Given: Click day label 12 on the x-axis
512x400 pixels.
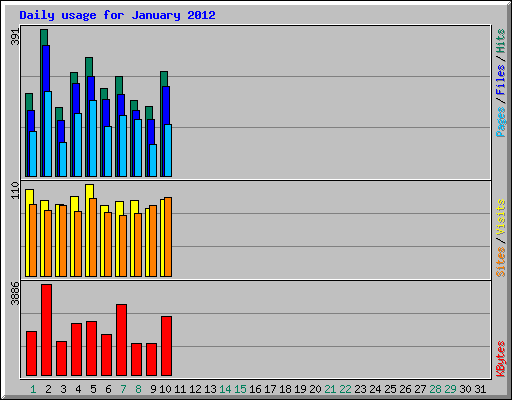Looking at the screenshot, I should point(195,389).
